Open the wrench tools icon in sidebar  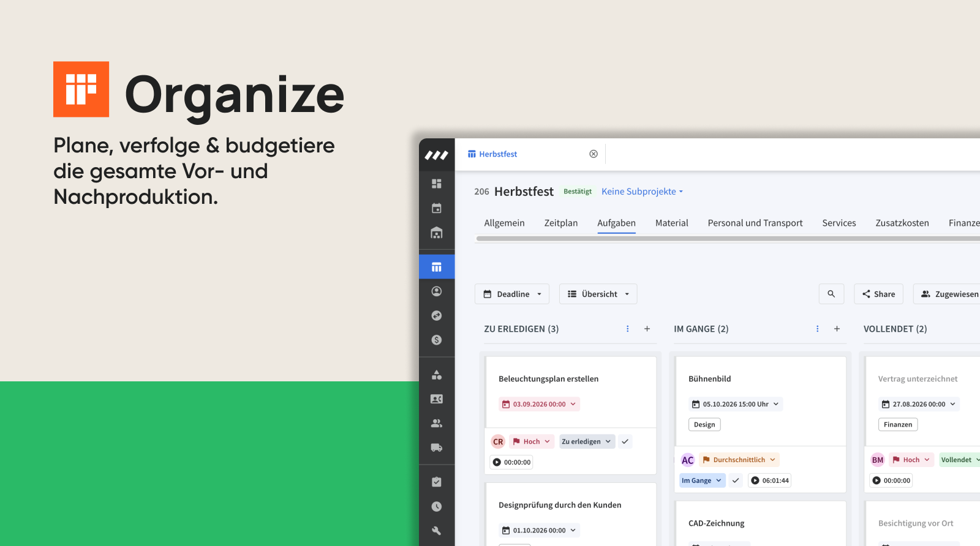click(437, 531)
